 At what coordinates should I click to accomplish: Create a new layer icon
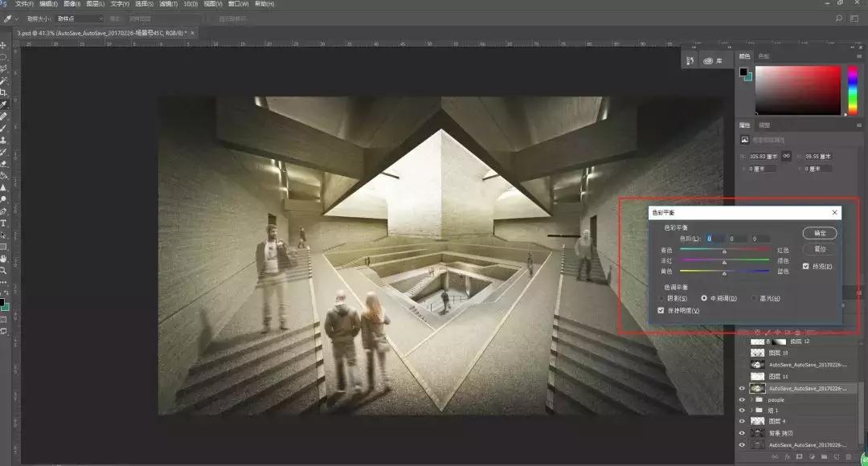[x=836, y=457]
